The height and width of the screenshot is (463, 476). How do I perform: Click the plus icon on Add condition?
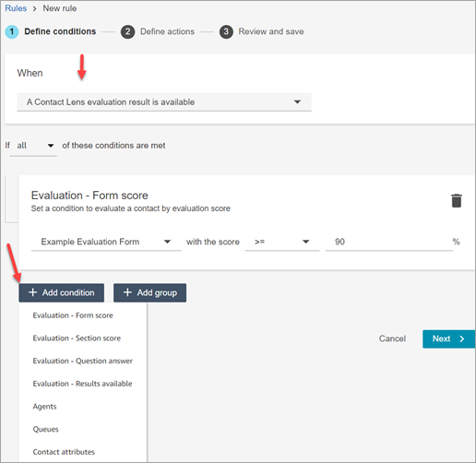click(33, 292)
